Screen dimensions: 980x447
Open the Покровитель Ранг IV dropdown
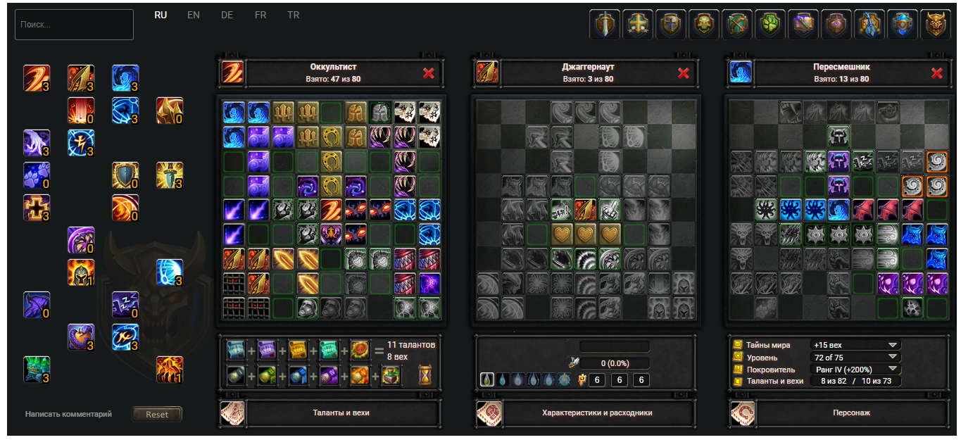point(855,369)
